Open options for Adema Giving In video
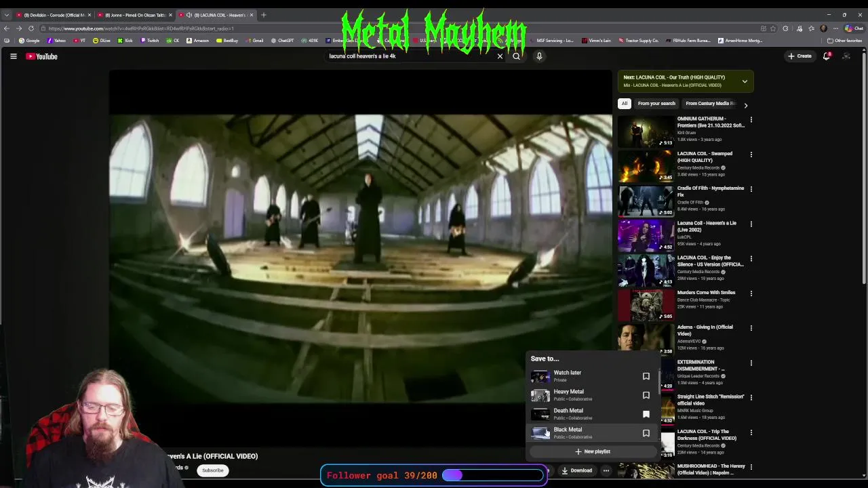The image size is (868, 488). 751,328
